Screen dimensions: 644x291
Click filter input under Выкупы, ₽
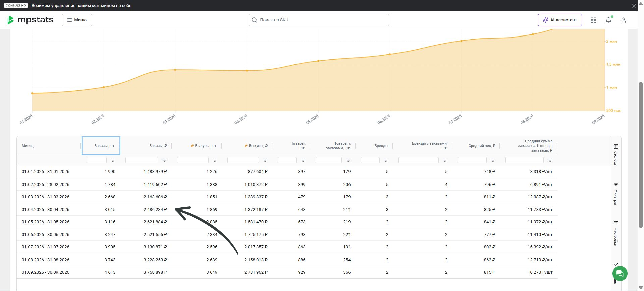coord(243,160)
